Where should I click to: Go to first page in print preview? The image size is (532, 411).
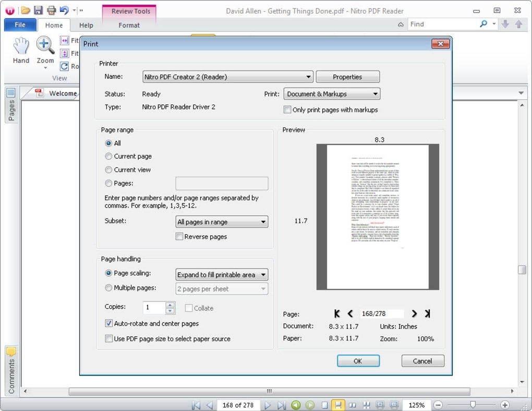click(x=337, y=313)
